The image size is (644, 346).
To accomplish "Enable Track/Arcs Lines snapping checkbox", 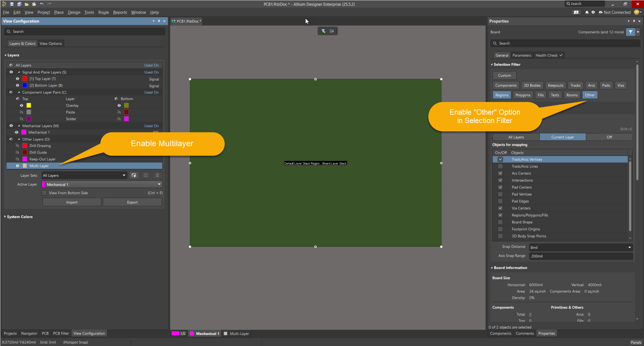I will coord(500,167).
